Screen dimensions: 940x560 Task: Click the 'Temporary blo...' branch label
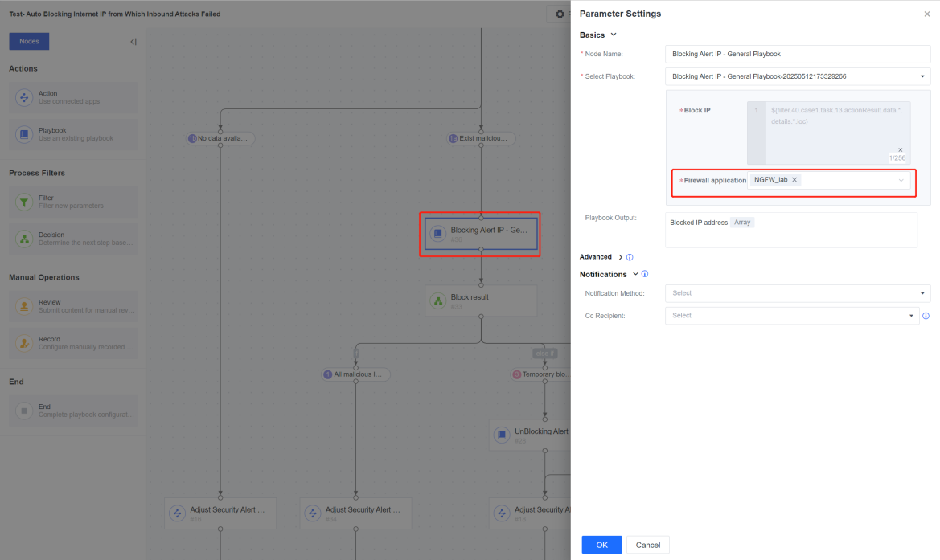540,374
